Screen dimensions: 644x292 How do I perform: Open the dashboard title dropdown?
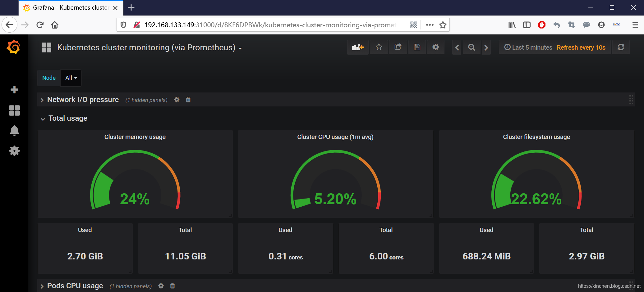pos(149,47)
